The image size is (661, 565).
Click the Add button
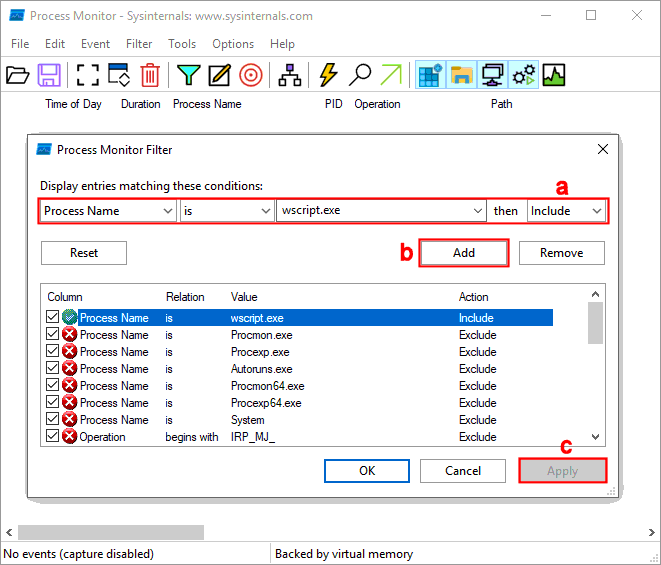point(464,253)
